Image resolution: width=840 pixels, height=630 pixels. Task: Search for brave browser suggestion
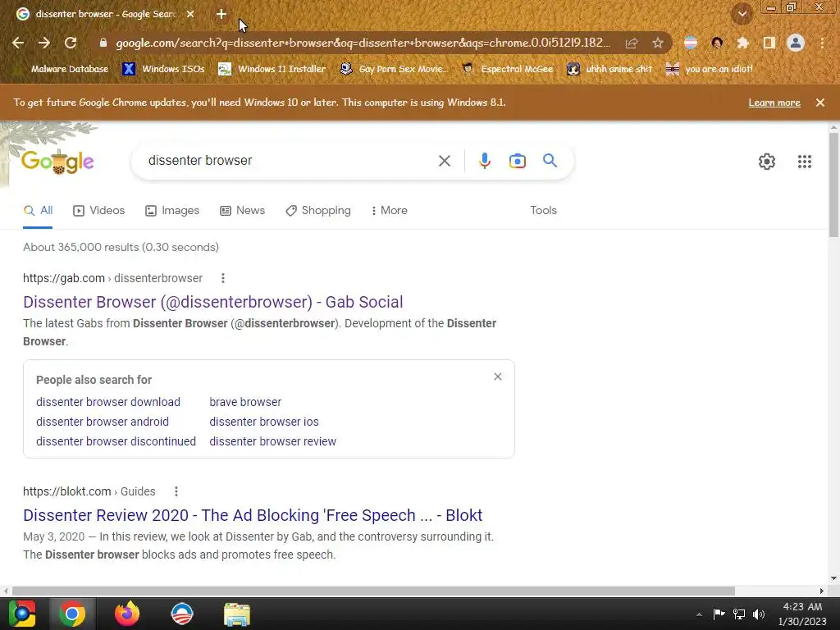tap(245, 402)
